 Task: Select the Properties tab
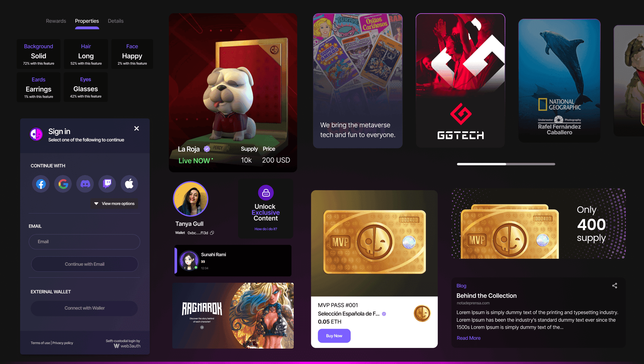(x=87, y=21)
